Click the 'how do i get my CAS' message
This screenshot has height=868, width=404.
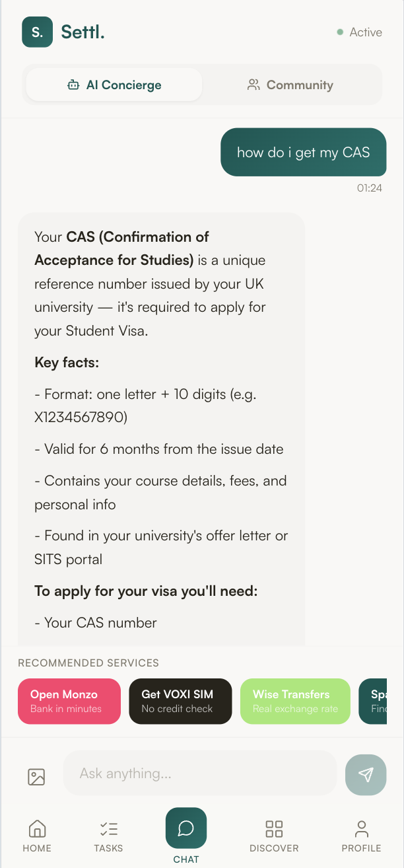[x=303, y=153]
